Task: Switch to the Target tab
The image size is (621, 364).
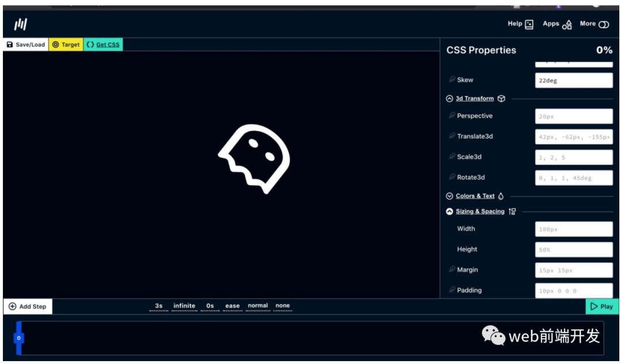Action: [66, 45]
